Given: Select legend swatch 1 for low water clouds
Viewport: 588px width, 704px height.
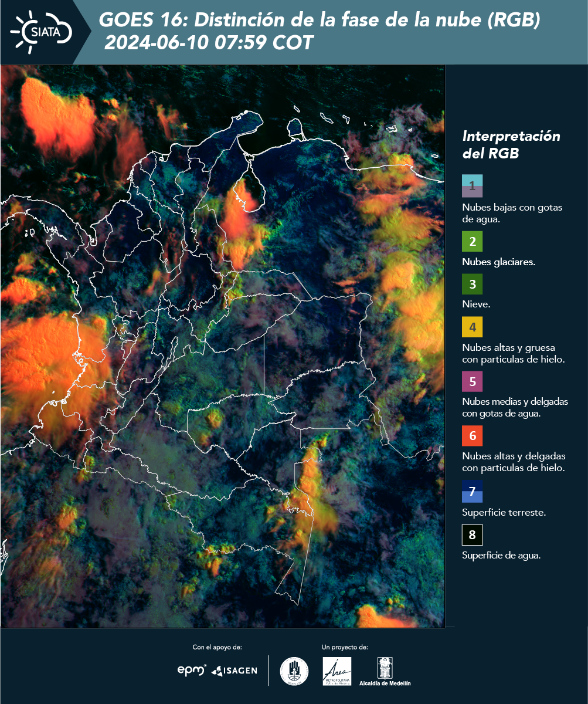Looking at the screenshot, I should coord(472,186).
